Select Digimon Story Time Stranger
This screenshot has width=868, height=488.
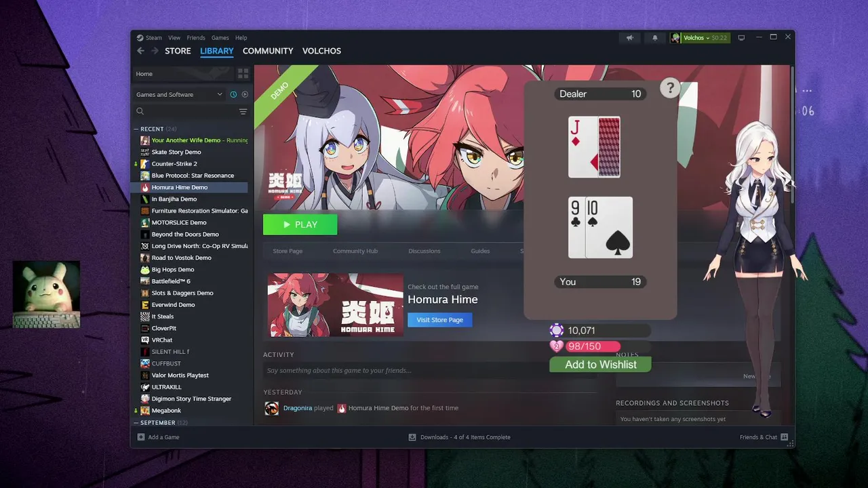tap(191, 399)
